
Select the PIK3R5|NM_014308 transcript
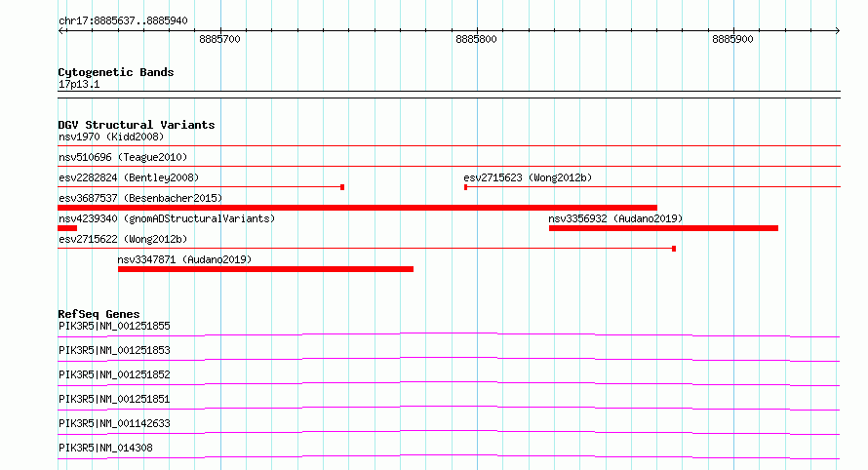[x=105, y=448]
